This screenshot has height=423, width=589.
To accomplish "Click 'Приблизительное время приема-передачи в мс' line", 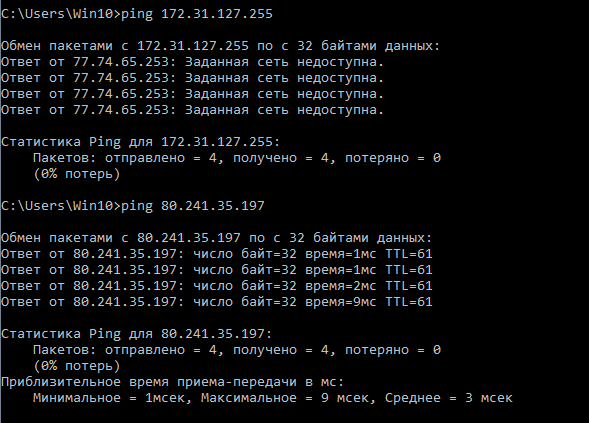I will pyautogui.click(x=172, y=382).
